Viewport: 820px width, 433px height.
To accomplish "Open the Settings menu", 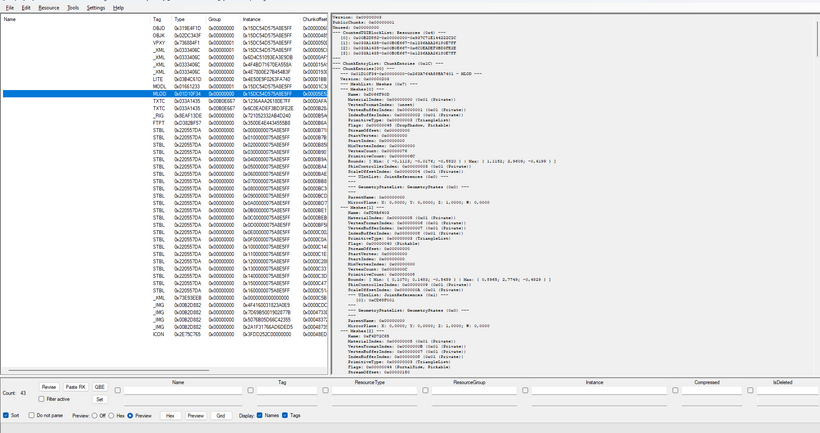I will [96, 8].
